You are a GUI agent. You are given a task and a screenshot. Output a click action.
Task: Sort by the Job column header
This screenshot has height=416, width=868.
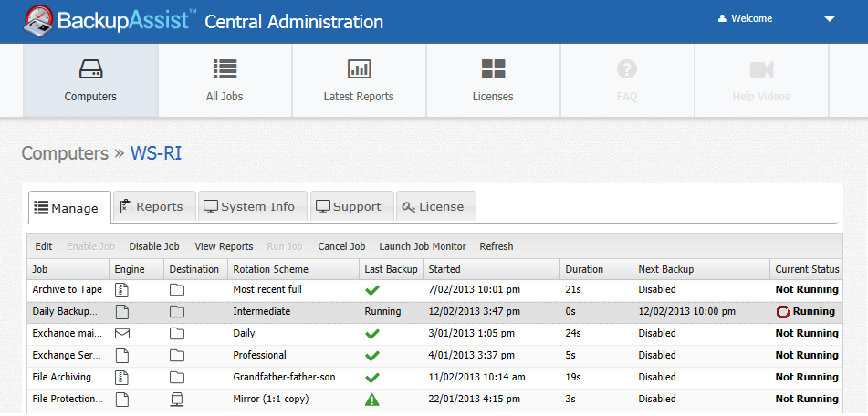[x=68, y=269]
